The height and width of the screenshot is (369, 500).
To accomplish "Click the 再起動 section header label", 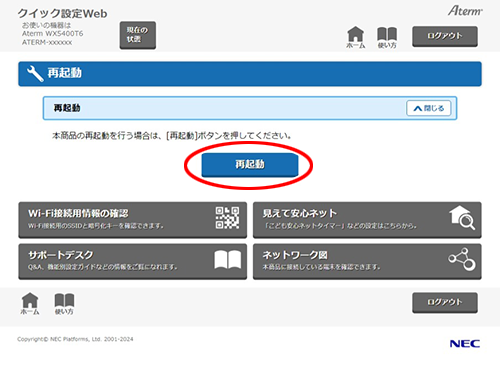I will [x=67, y=108].
